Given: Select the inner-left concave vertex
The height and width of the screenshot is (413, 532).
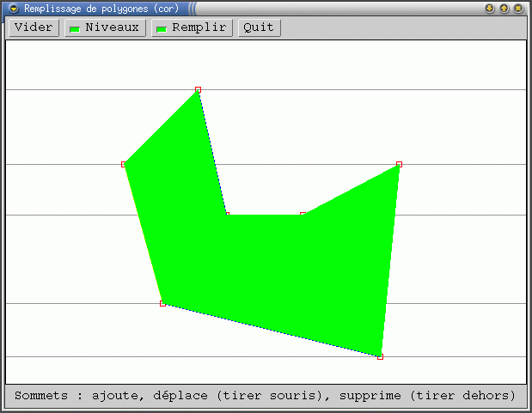Looking at the screenshot, I should coord(227,214).
